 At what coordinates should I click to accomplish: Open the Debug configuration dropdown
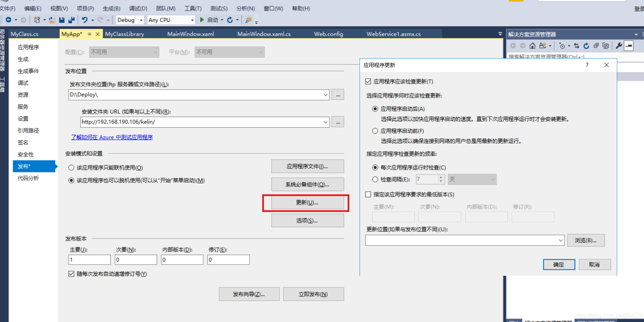tap(130, 20)
